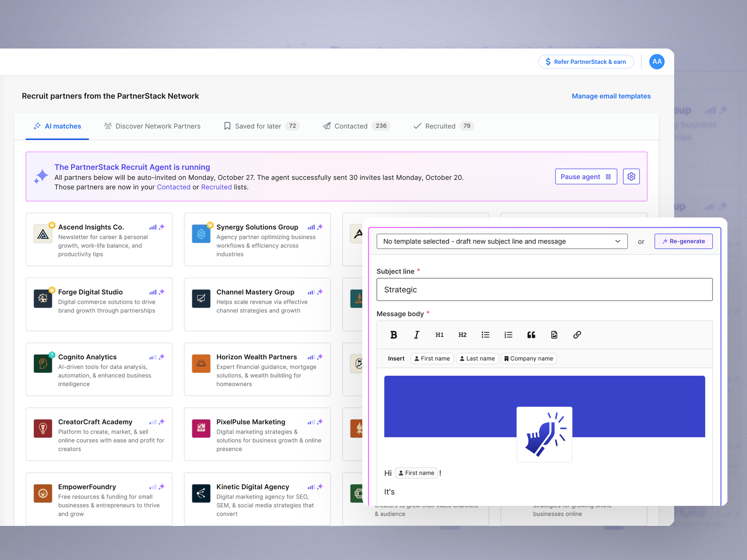
Task: Open Recruit Agent settings gear
Action: [631, 176]
